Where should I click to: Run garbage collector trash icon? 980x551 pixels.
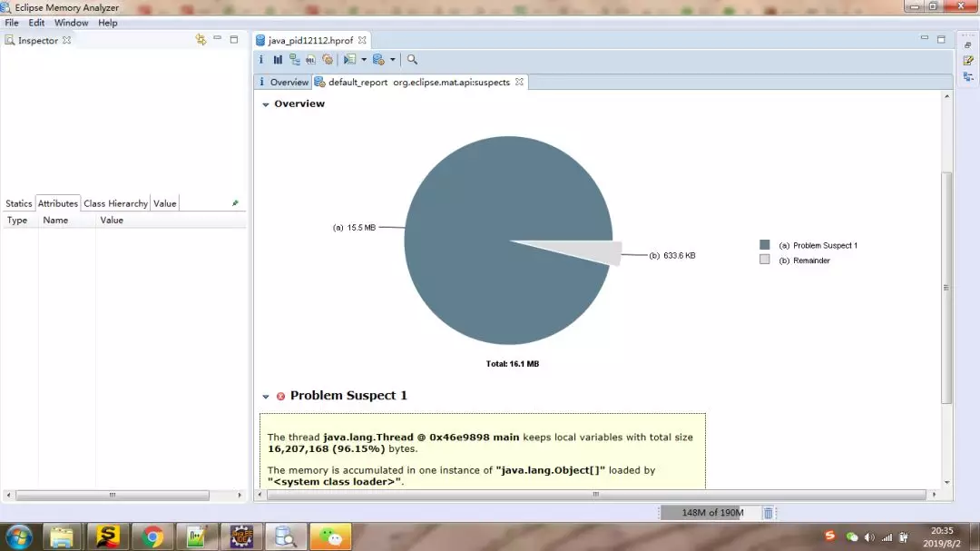(769, 513)
